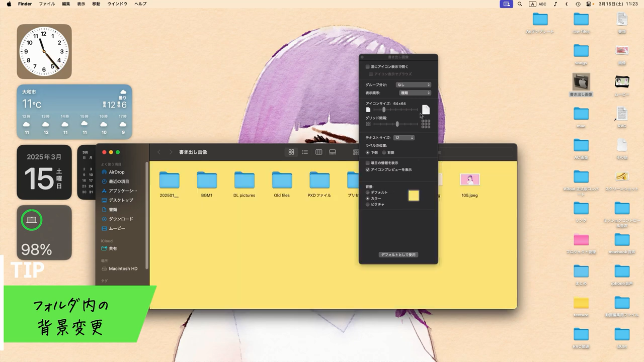Choose デフォルト background radio

click(x=368, y=193)
